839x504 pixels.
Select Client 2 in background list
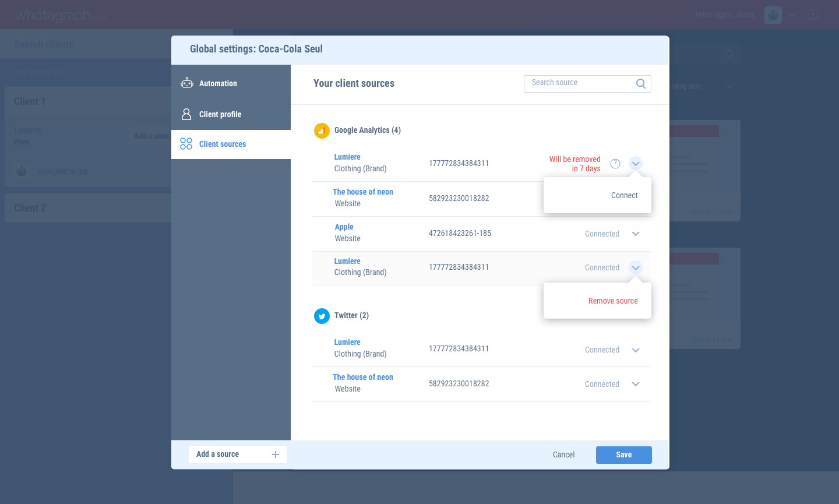coord(30,208)
